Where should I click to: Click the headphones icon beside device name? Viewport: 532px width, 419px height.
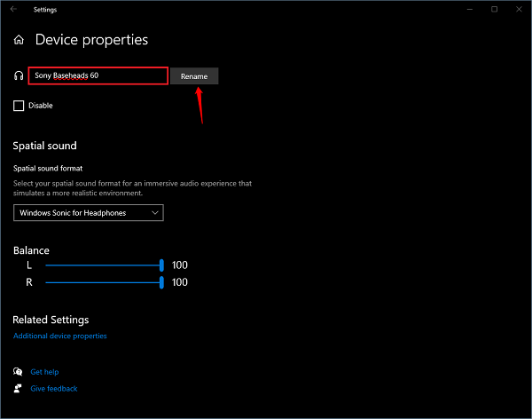19,76
